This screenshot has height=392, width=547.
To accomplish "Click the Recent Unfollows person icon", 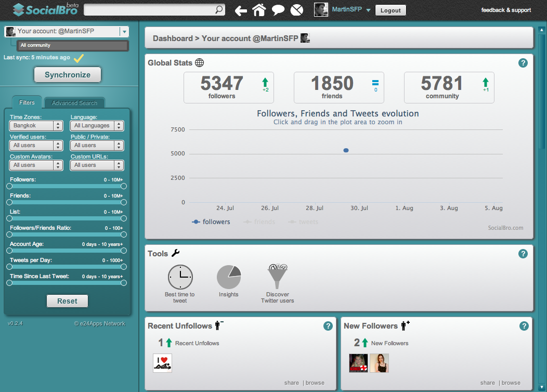I will coord(219,325).
